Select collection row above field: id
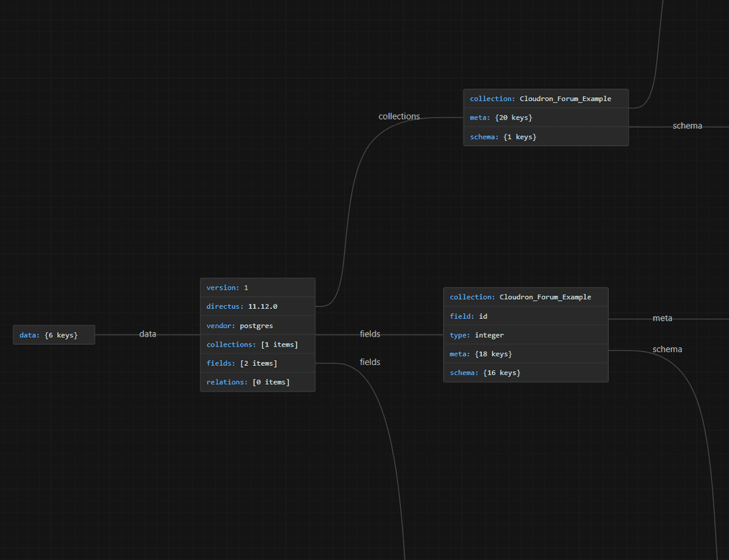Image resolution: width=729 pixels, height=560 pixels. tap(525, 297)
